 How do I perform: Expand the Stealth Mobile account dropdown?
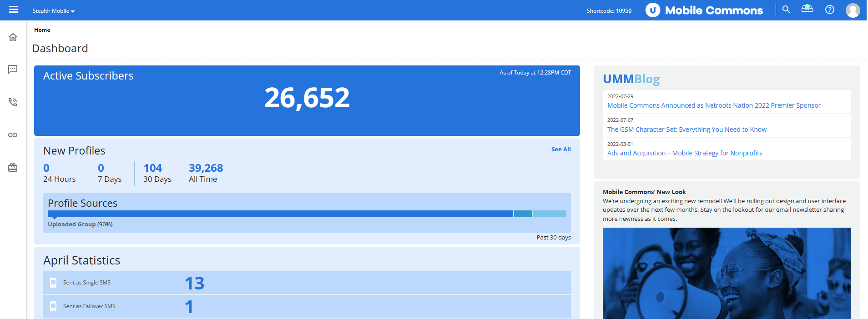coord(54,11)
